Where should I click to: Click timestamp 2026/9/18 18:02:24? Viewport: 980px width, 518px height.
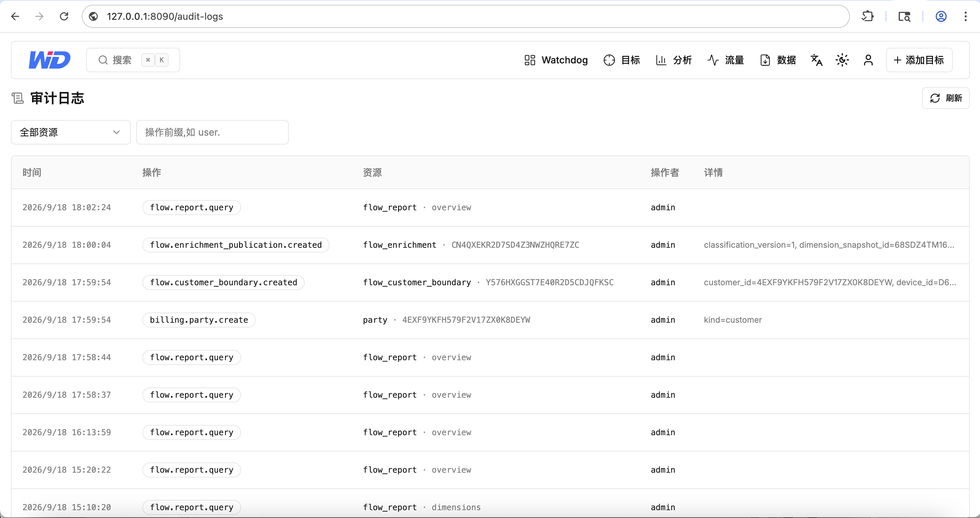click(x=67, y=208)
